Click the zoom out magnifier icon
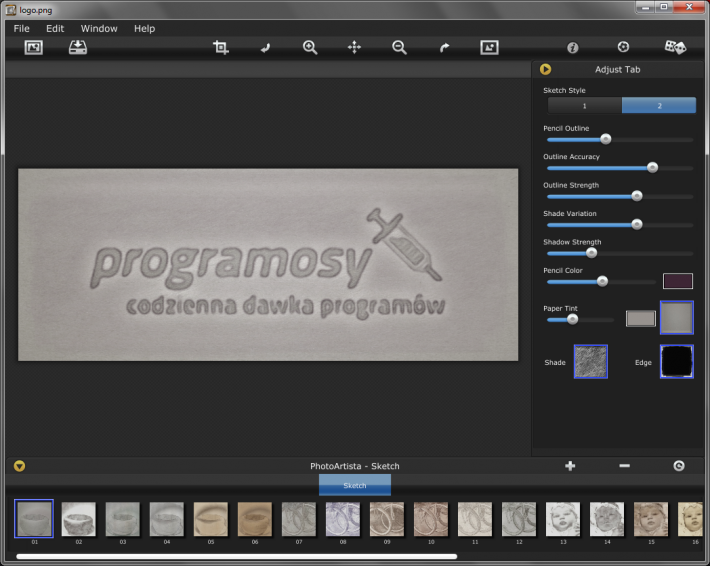 399,47
